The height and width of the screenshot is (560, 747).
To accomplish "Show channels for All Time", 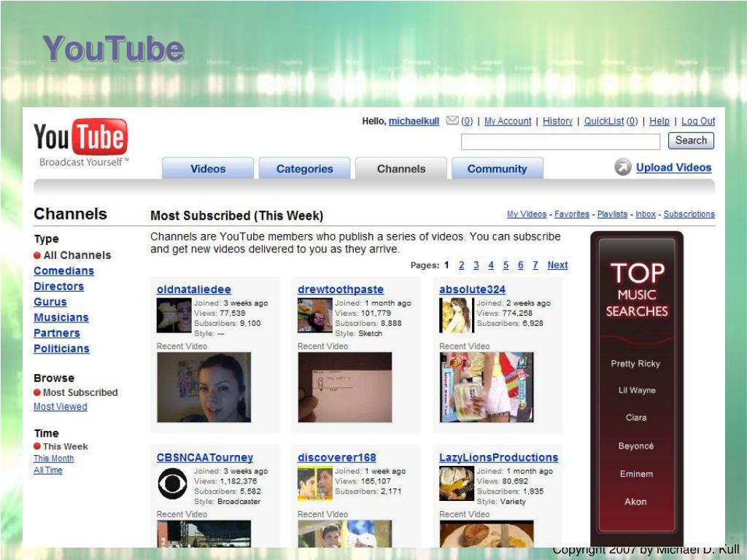I will [48, 470].
